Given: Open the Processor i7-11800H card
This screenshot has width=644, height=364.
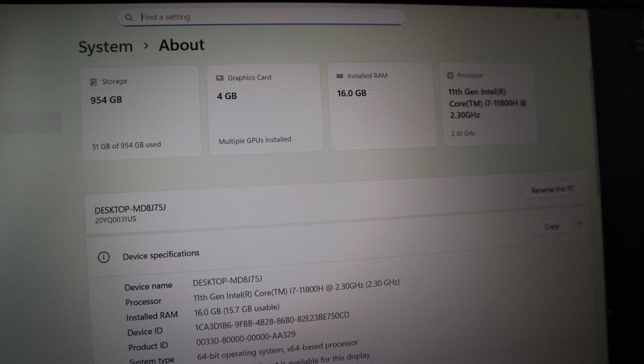Looking at the screenshot, I should (x=488, y=104).
